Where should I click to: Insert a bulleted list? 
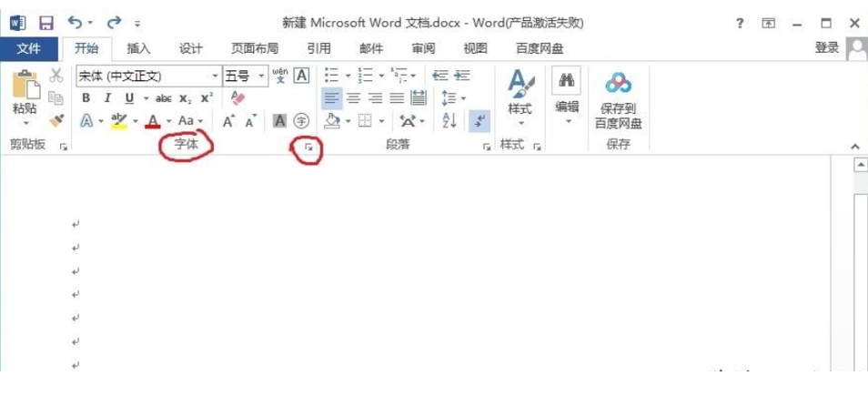pos(331,76)
